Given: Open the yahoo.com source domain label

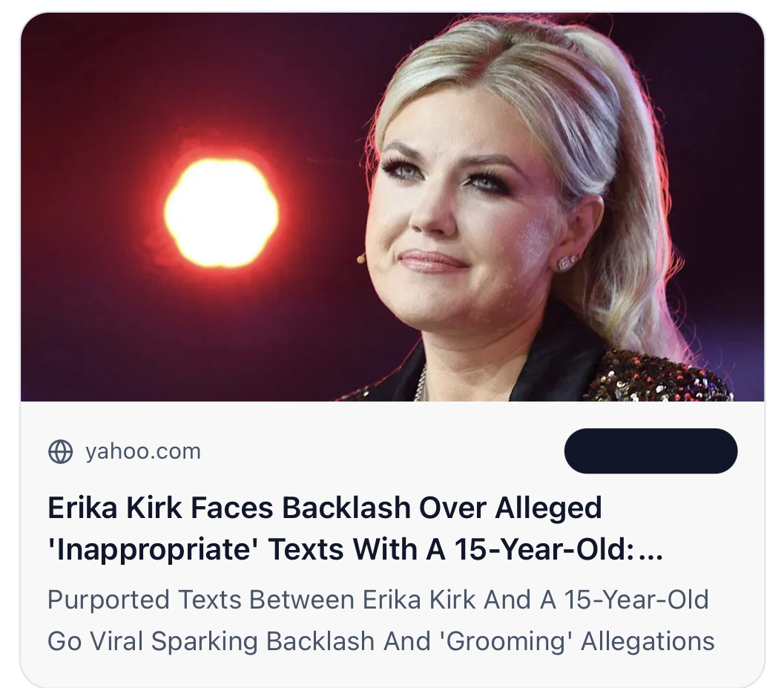Looking at the screenshot, I should point(143,451).
